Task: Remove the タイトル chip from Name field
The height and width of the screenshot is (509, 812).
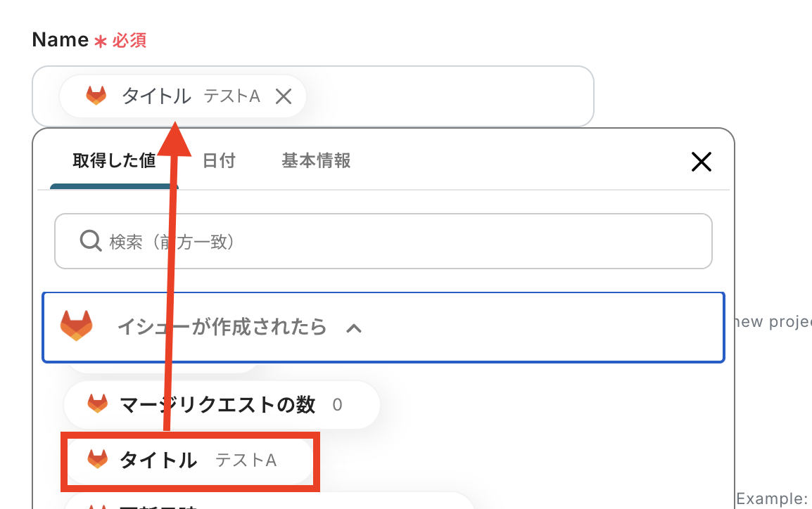Action: pos(283,96)
